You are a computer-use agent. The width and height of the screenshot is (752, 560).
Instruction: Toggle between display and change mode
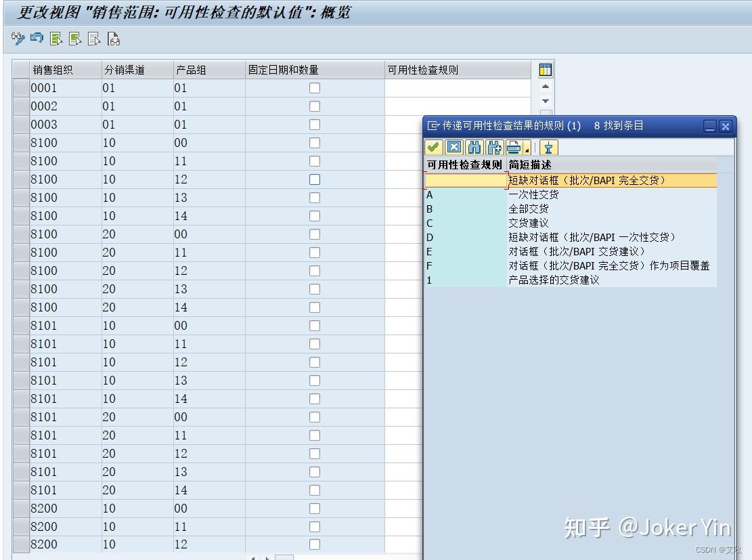tap(18, 39)
